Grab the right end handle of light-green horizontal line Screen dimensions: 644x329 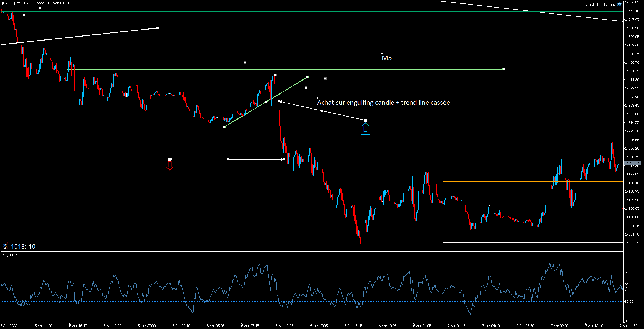tap(503, 69)
